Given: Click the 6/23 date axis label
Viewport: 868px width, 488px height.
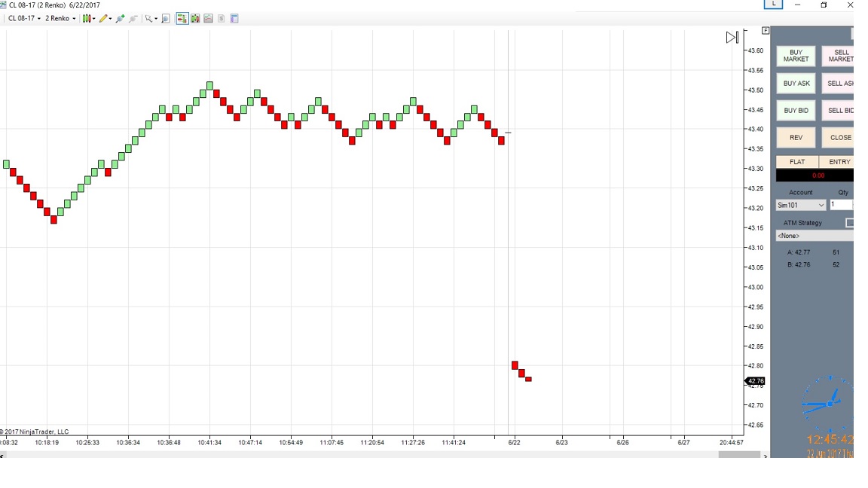Looking at the screenshot, I should pyautogui.click(x=561, y=443).
